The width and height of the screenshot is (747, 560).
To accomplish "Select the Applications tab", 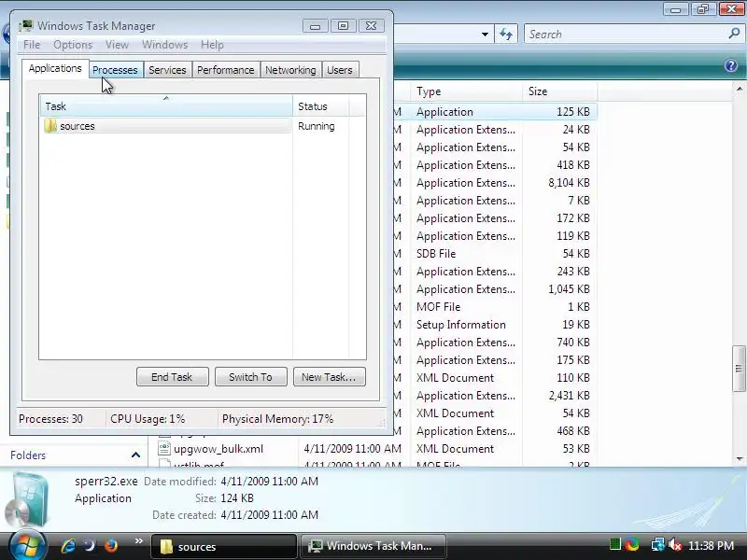I will click(x=55, y=68).
